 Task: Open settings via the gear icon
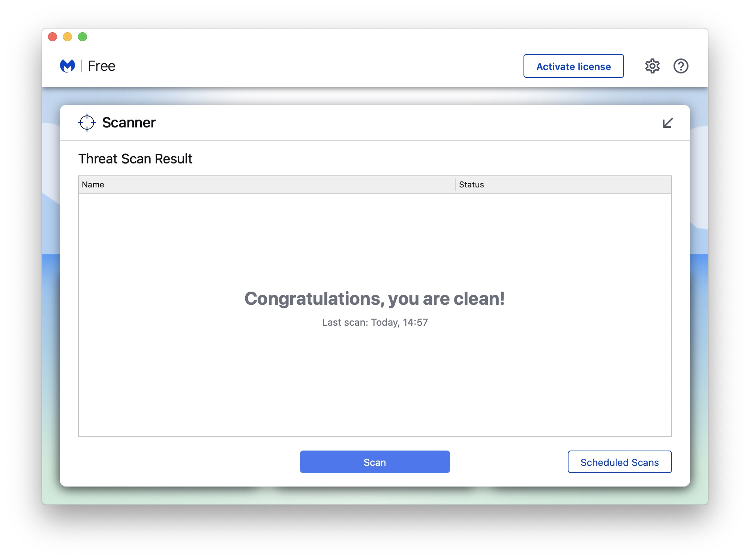652,66
